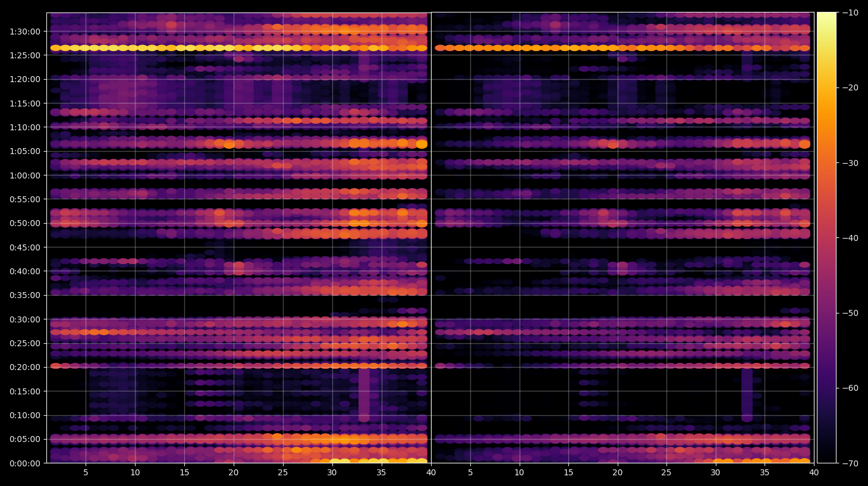Click x-axis tick "20" under the right heatmap
Screen dimensions: 868x486
coord(618,473)
